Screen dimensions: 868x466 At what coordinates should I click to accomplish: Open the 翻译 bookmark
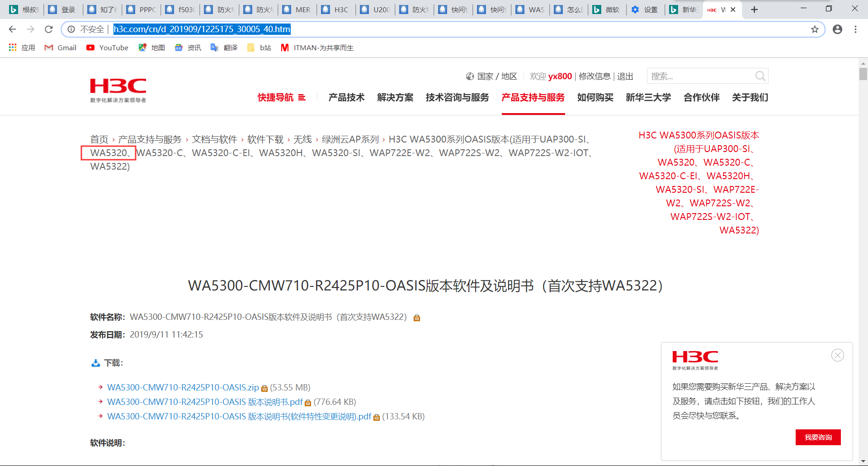coord(224,48)
